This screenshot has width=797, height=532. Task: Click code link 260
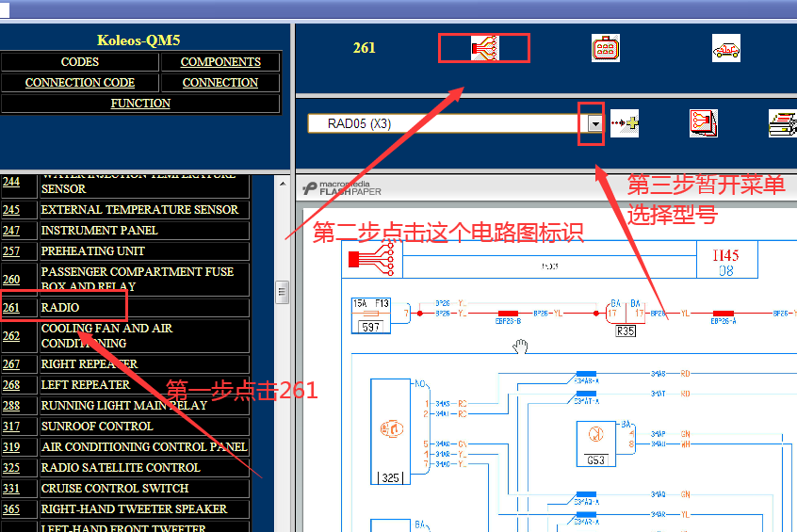click(x=11, y=280)
